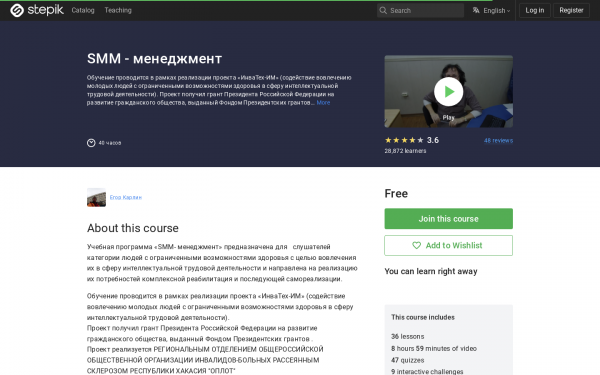
Task: Click 8 hours 59 minutes of video
Action: pos(434,348)
